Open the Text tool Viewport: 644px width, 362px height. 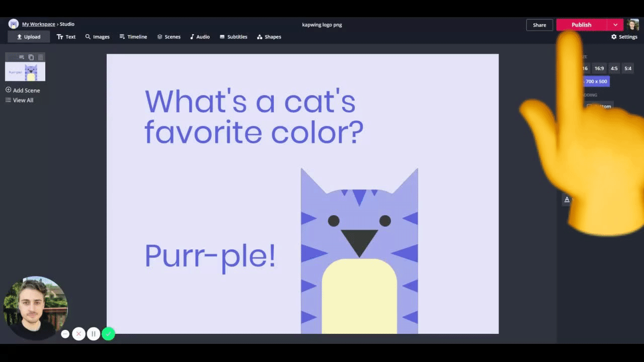66,37
